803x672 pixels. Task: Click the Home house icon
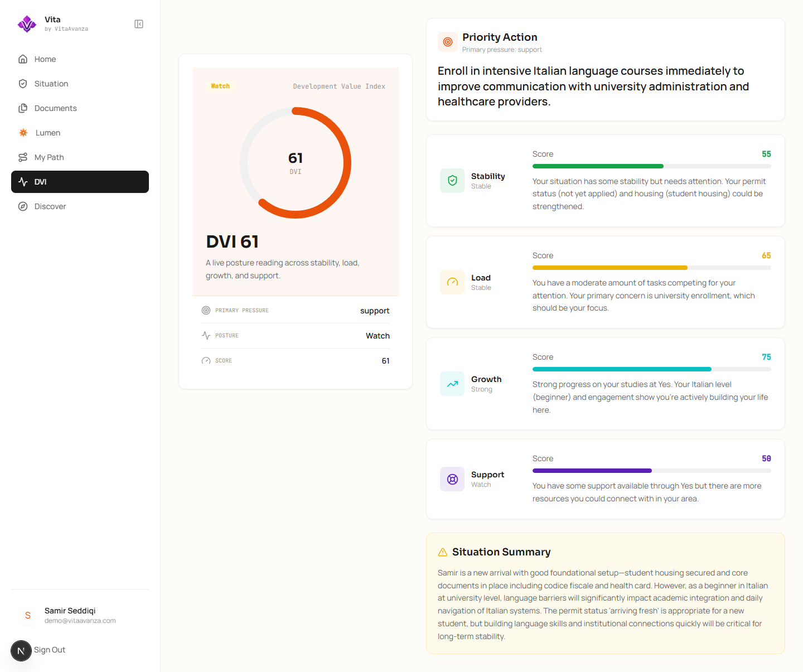point(23,59)
